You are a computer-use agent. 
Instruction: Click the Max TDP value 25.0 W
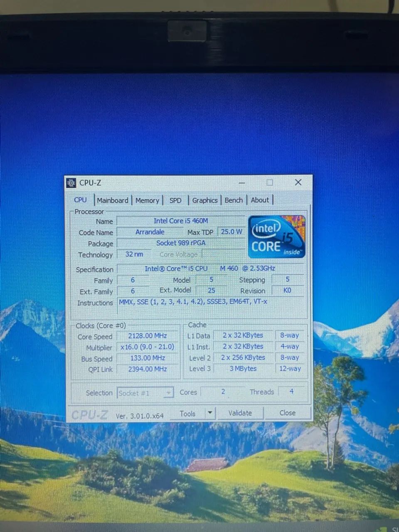coord(232,232)
